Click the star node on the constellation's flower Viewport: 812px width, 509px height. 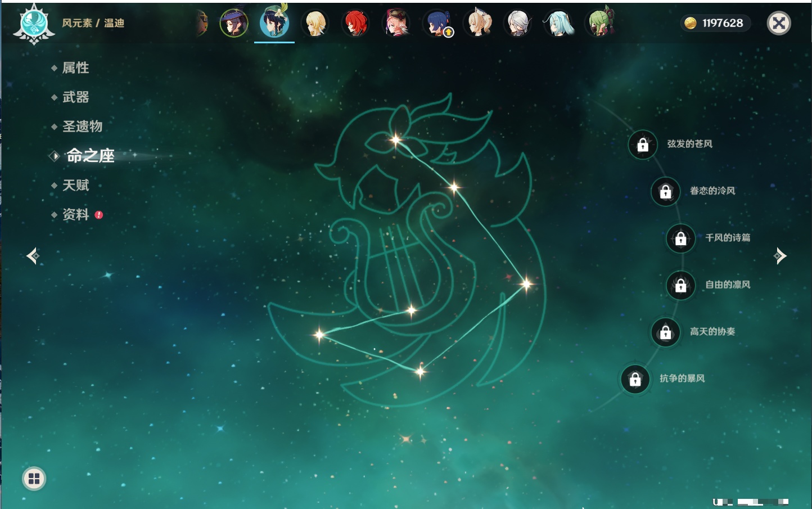tap(396, 139)
